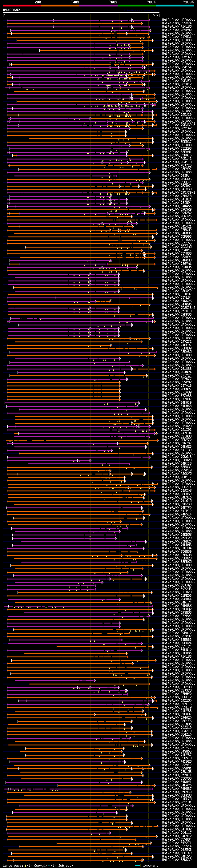Select hit UniRef100_B4IT39
Image resolution: width=197 pixels, height=868 pixels.
pos(177,450)
